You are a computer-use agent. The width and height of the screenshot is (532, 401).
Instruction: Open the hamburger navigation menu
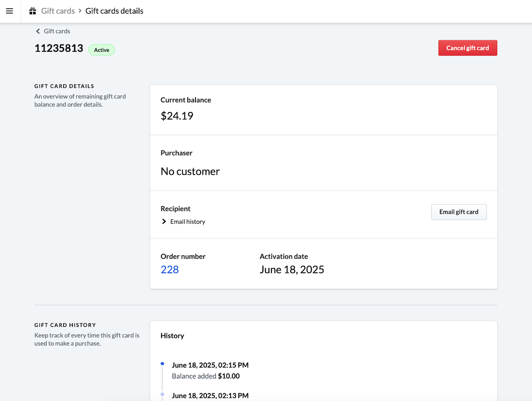(10, 11)
